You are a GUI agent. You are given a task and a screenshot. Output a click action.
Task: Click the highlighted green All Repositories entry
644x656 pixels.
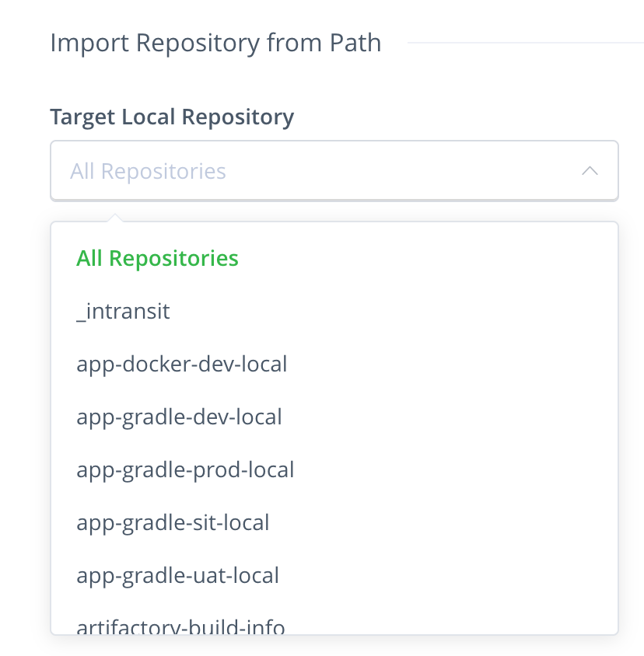[157, 258]
